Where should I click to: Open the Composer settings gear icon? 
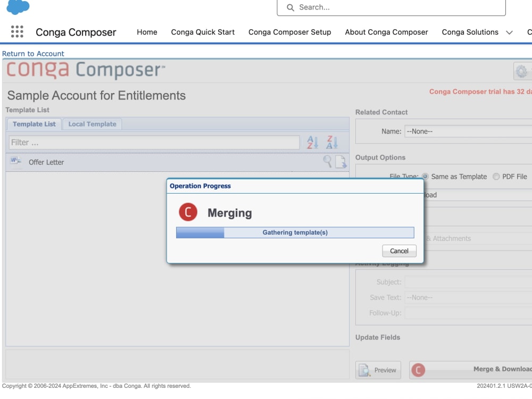point(521,71)
